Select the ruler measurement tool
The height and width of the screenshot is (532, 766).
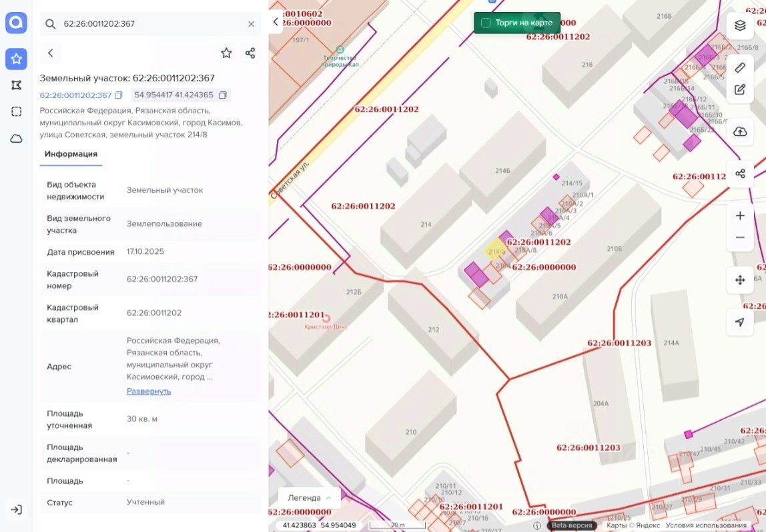click(739, 67)
